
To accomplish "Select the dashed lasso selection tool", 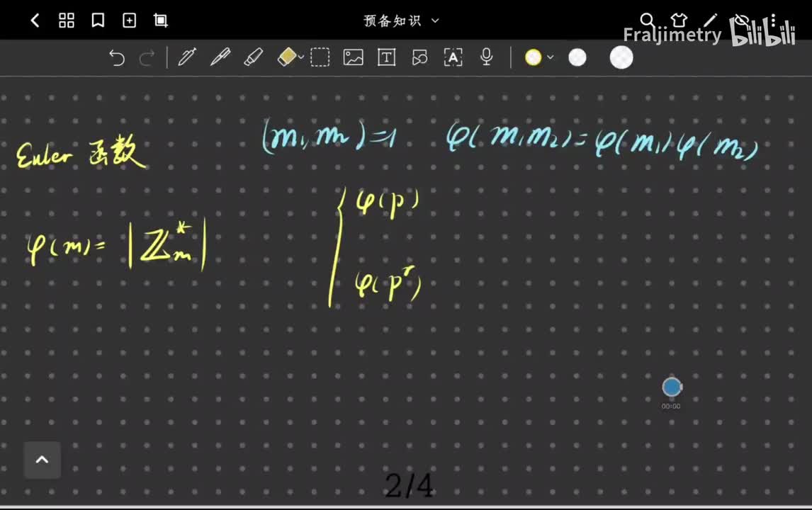I will (x=320, y=57).
